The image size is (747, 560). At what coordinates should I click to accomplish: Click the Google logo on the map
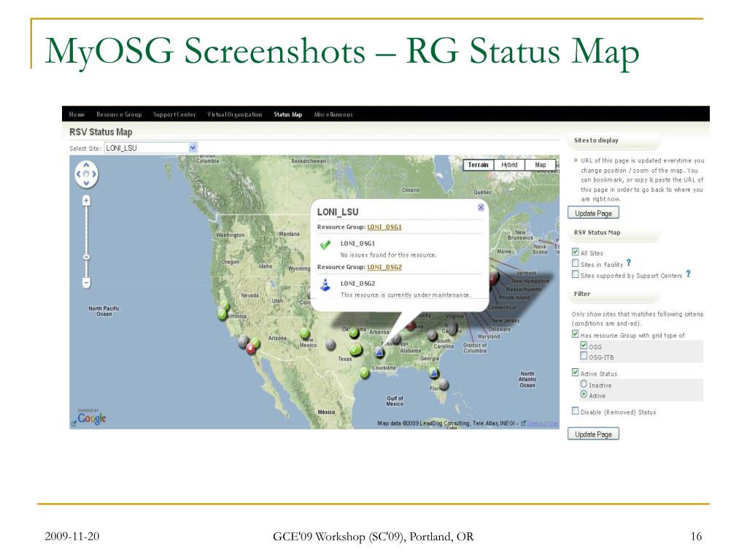91,418
